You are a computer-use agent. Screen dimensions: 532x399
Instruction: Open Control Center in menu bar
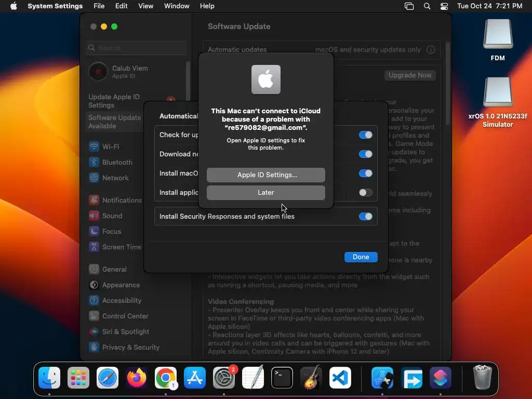point(444,6)
